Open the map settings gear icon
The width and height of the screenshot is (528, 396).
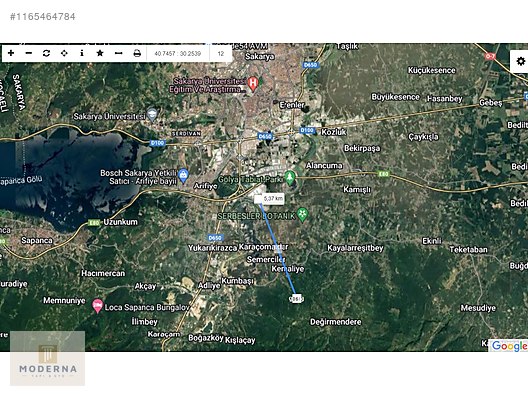521,61
